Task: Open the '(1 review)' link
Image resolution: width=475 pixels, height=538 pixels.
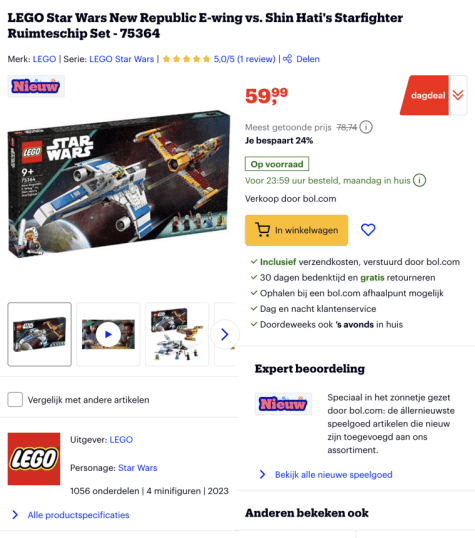Action: click(256, 59)
